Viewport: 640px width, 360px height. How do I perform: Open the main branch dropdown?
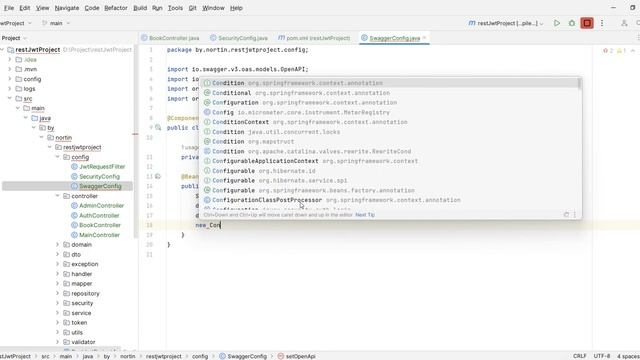click(x=56, y=23)
